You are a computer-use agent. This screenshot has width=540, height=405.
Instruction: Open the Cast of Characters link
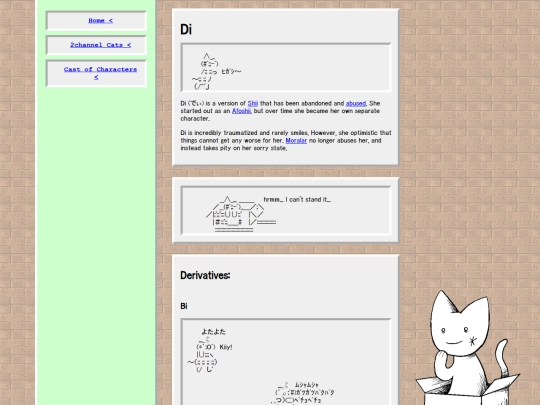100,73
